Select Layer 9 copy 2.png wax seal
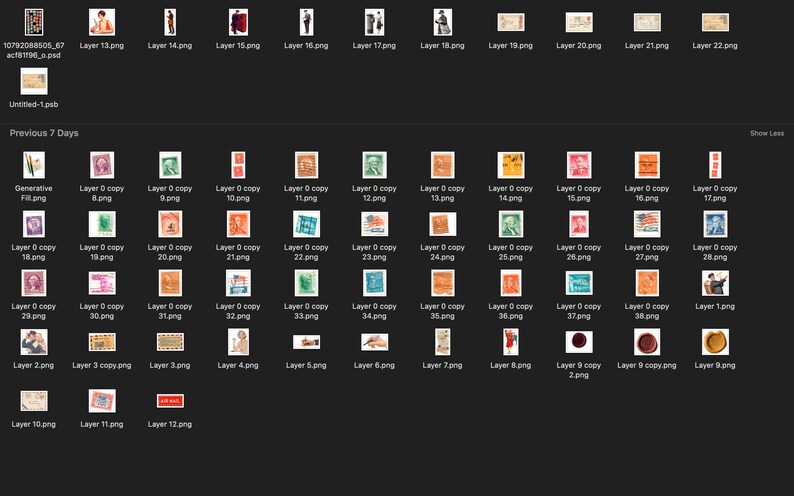794x496 pixels. tap(579, 342)
